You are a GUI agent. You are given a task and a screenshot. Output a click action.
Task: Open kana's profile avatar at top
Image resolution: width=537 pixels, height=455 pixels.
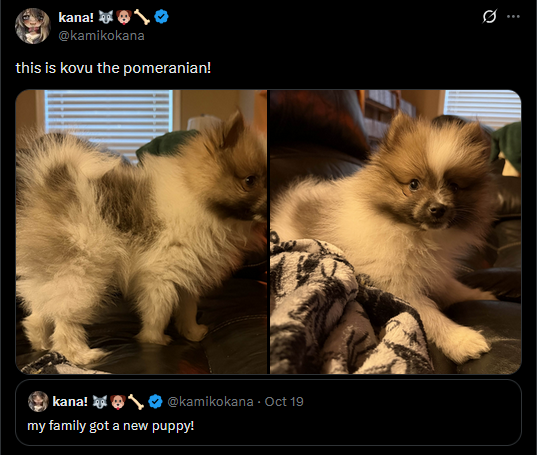[x=33, y=26]
